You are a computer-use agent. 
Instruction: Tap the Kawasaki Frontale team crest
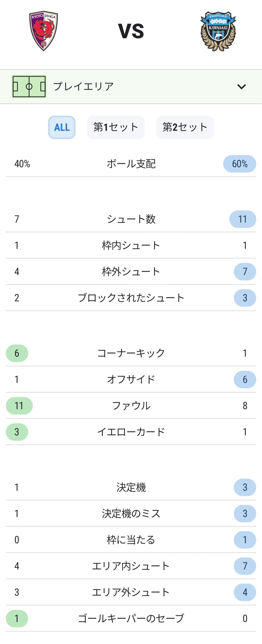(x=218, y=31)
